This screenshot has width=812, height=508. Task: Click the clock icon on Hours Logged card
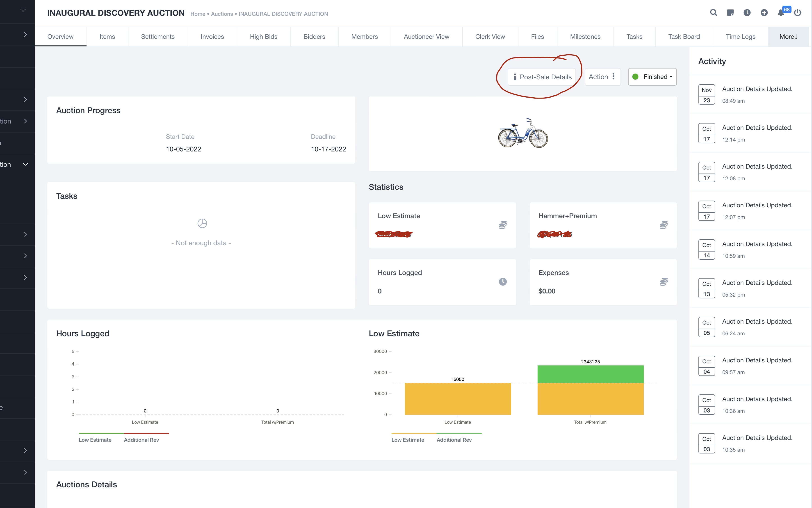click(503, 281)
